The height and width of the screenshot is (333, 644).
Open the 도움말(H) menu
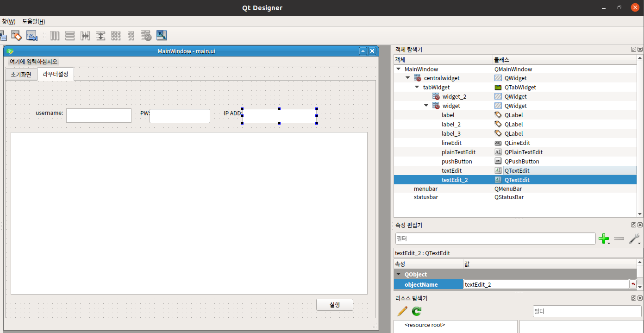[x=34, y=22]
